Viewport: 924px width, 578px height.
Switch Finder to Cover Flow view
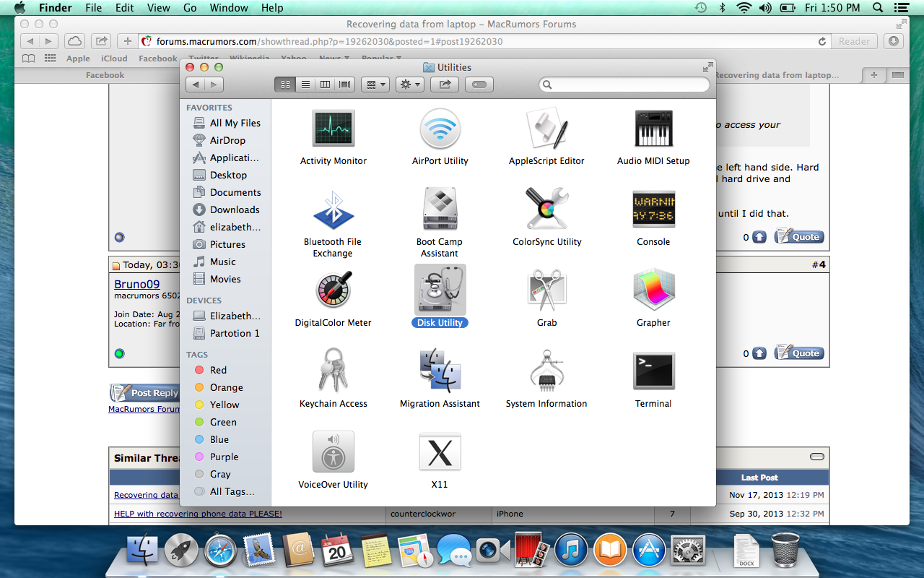[x=345, y=85]
